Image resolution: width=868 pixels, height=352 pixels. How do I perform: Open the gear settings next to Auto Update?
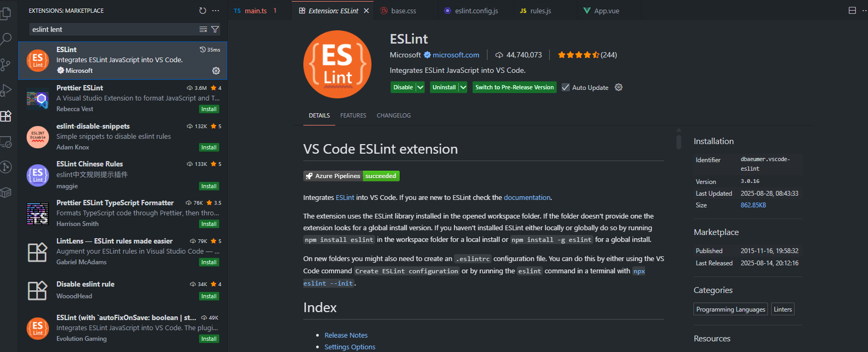click(618, 87)
